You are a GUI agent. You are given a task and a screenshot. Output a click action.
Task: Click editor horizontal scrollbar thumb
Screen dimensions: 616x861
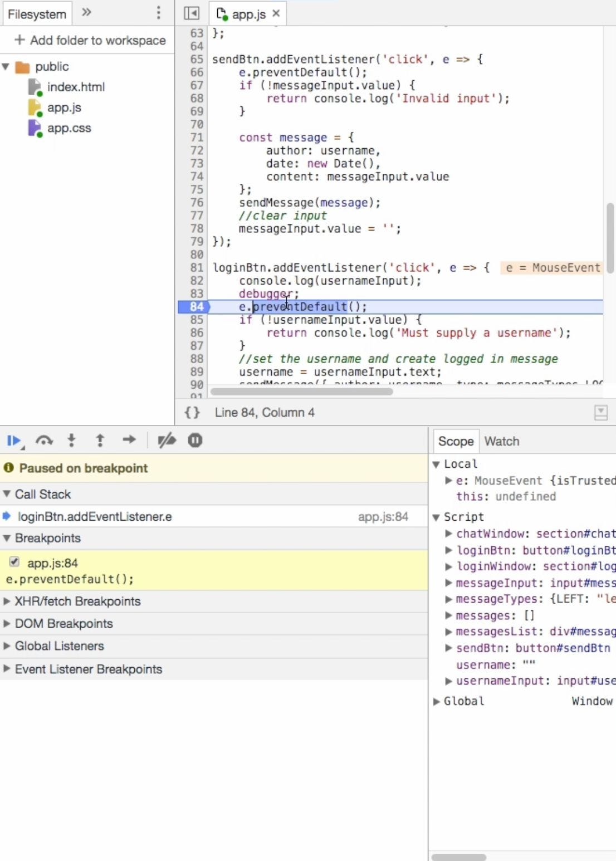[301, 392]
